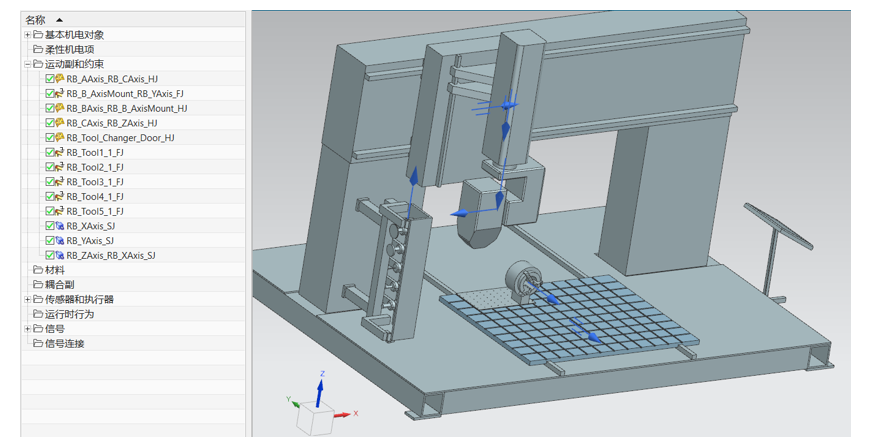This screenshot has height=448, width=879.
Task: Collapse the 运动副和约束 folder
Action: click(28, 64)
